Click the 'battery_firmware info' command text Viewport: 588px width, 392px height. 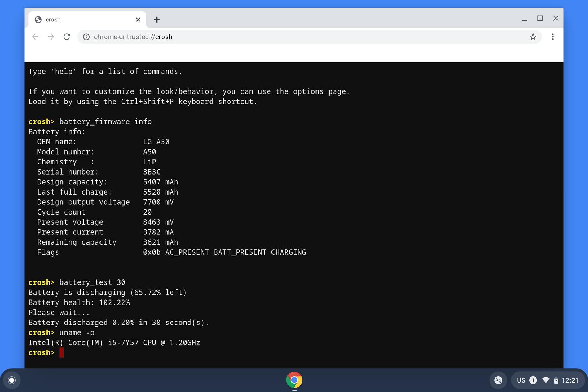(105, 122)
